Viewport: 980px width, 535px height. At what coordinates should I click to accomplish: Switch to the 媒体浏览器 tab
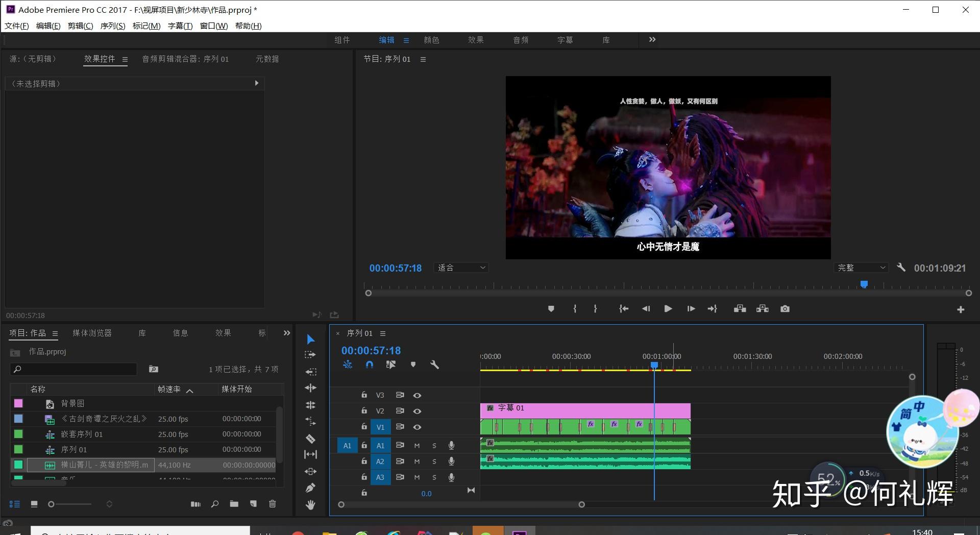click(92, 333)
